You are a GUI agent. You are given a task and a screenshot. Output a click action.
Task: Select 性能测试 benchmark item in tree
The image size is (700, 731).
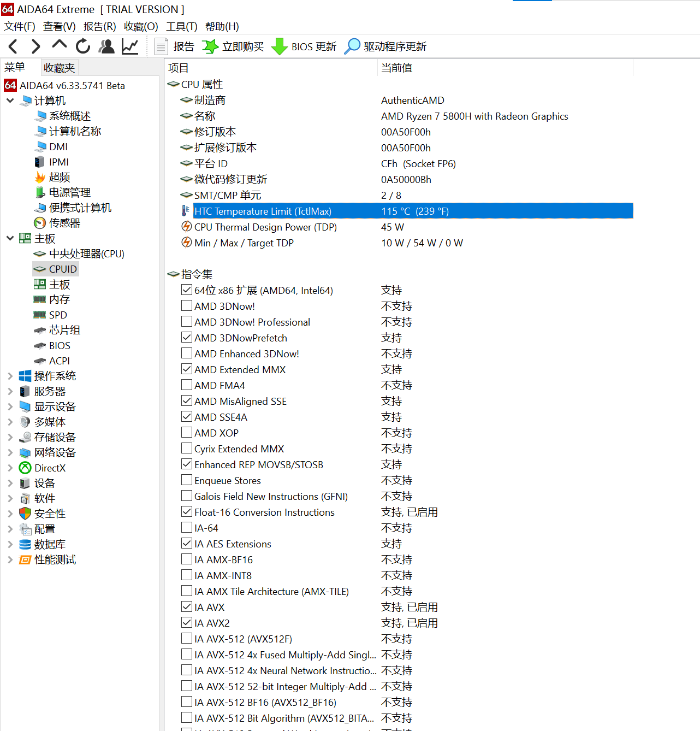(x=48, y=559)
